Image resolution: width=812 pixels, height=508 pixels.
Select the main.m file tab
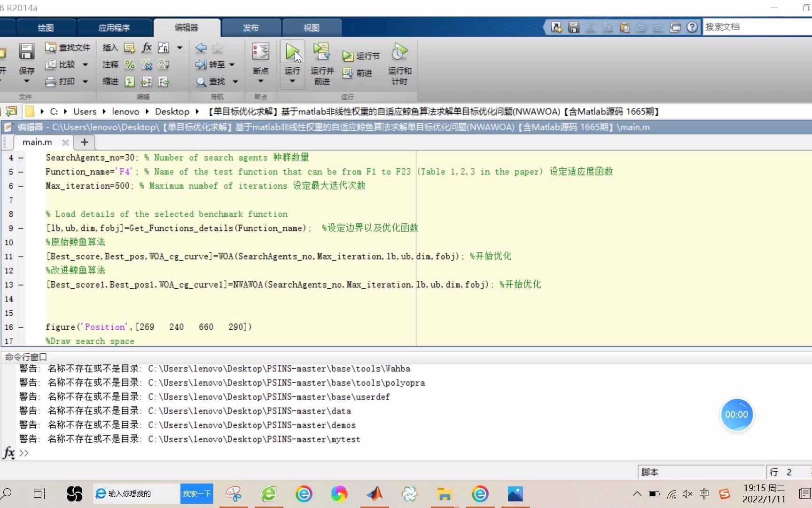[x=37, y=142]
